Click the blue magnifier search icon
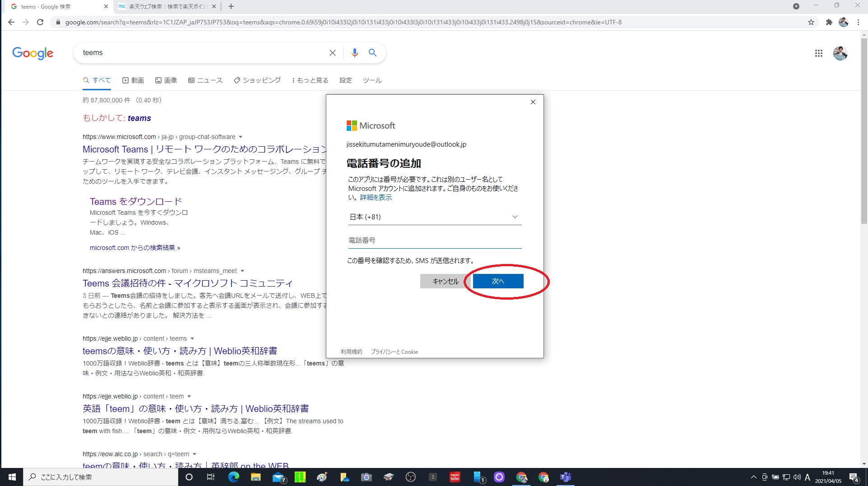Image resolution: width=868 pixels, height=486 pixels. pos(372,53)
